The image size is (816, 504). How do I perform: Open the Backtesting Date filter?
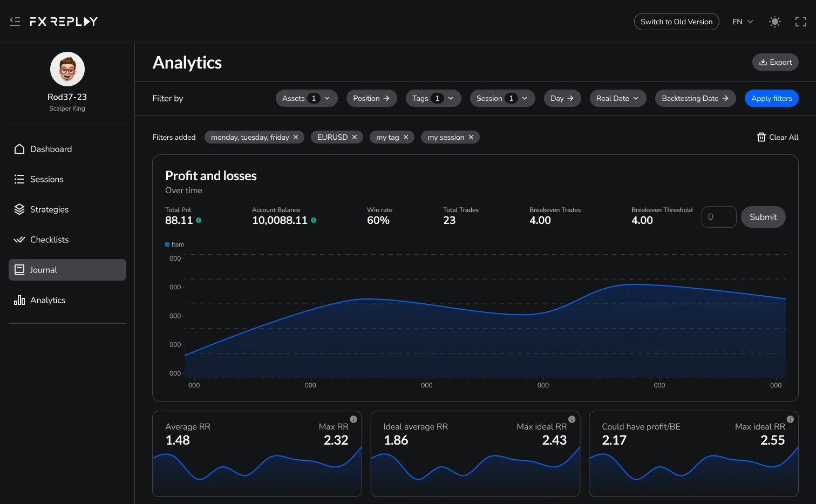pos(696,98)
